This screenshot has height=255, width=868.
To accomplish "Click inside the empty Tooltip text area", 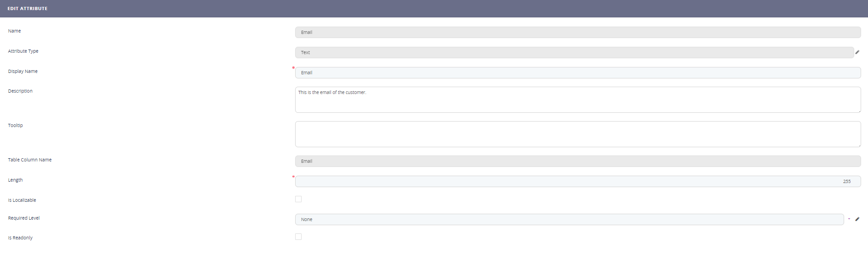I will click(577, 134).
